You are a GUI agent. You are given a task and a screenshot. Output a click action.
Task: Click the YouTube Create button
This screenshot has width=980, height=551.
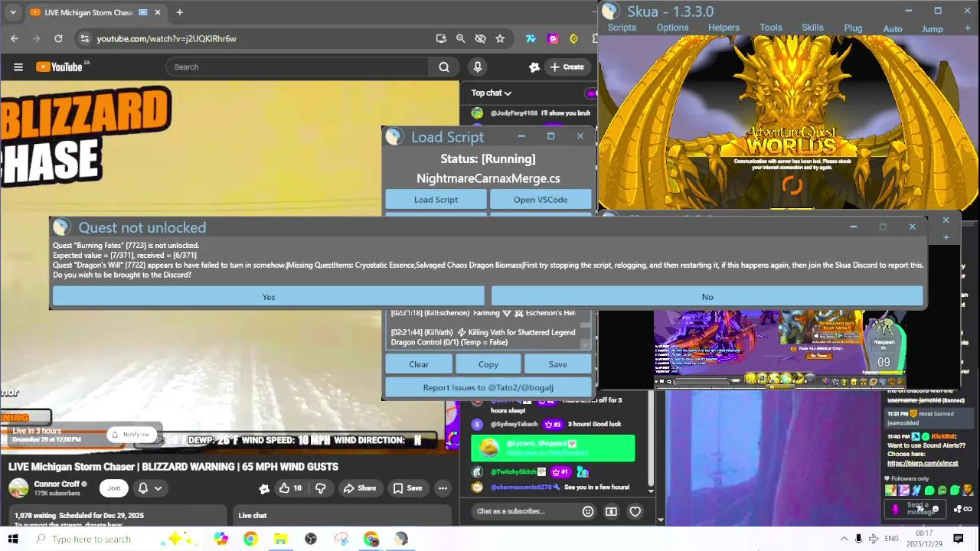pos(567,67)
